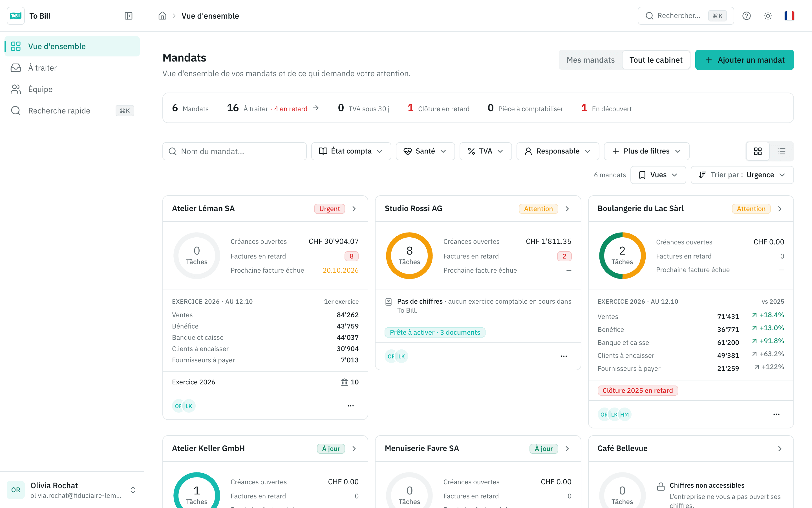This screenshot has width=812, height=508.
Task: Click Studio Rossi AG 8 Tâches ring
Action: (x=409, y=256)
